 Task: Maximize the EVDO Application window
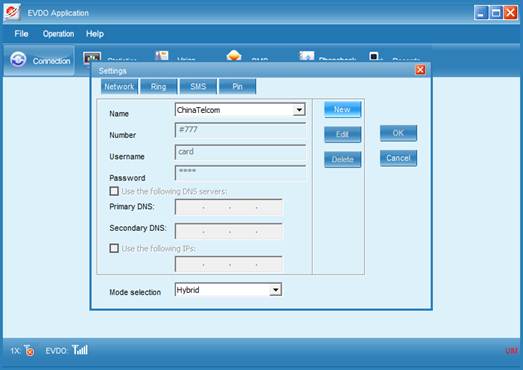[x=496, y=13]
